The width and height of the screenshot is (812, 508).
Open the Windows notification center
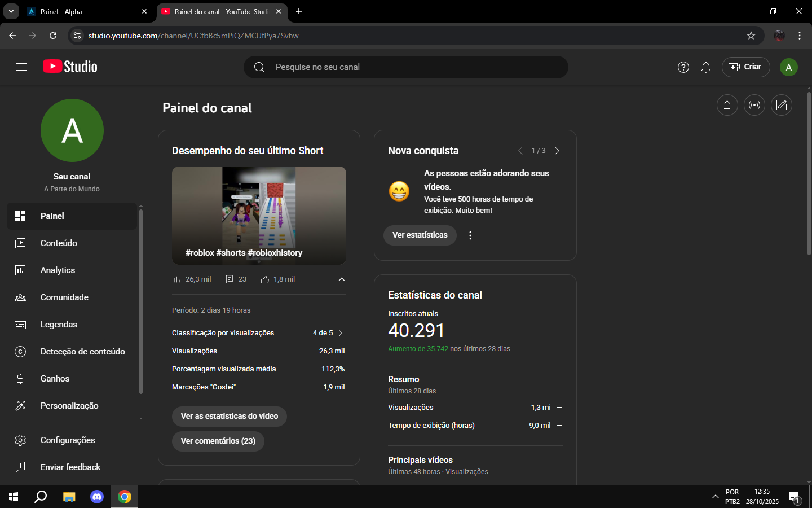point(795,497)
